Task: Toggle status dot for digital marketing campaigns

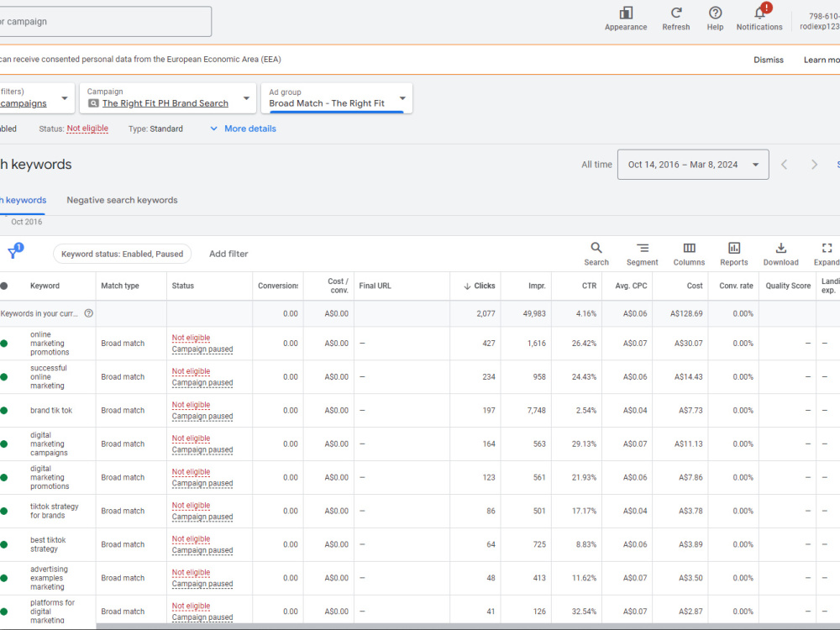Action: pyautogui.click(x=3, y=444)
